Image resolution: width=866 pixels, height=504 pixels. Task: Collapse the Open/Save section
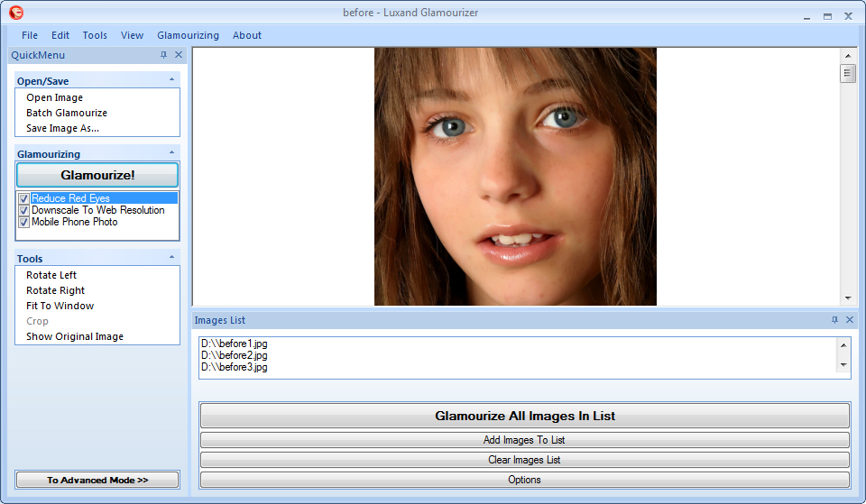171,80
